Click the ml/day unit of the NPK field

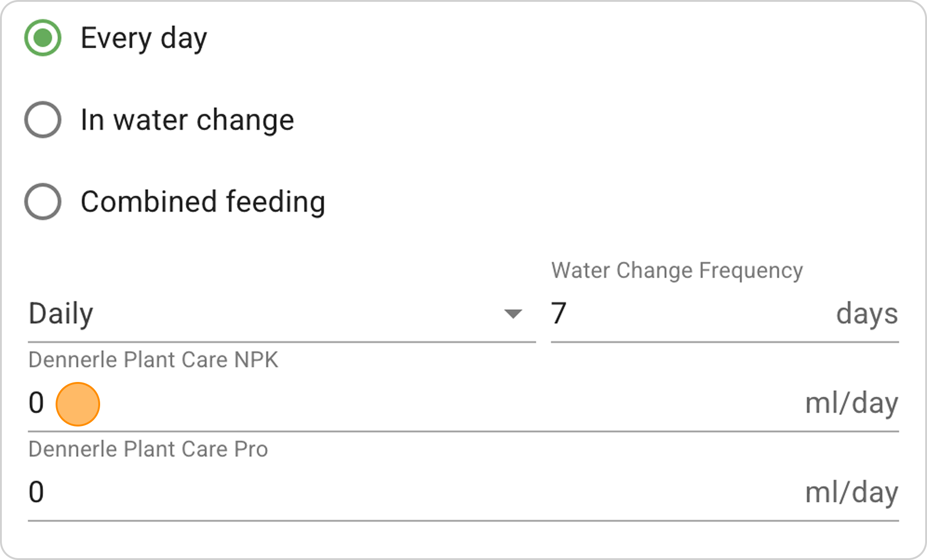click(x=851, y=403)
